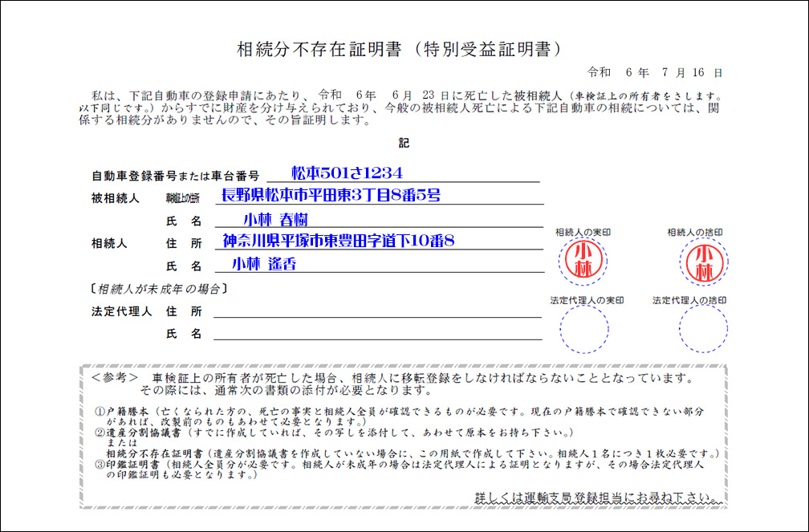
Task: Click the empty 法定代理人 住所 line
Action: coord(377,310)
